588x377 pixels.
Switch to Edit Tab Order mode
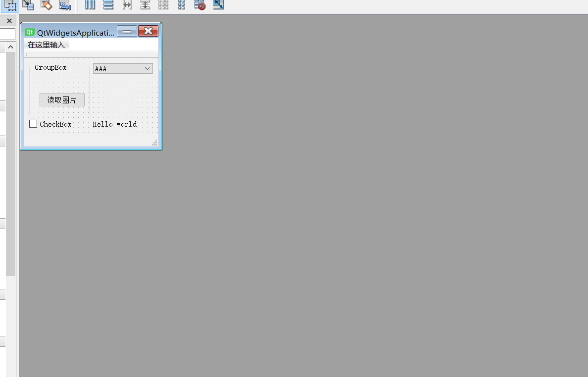64,5
